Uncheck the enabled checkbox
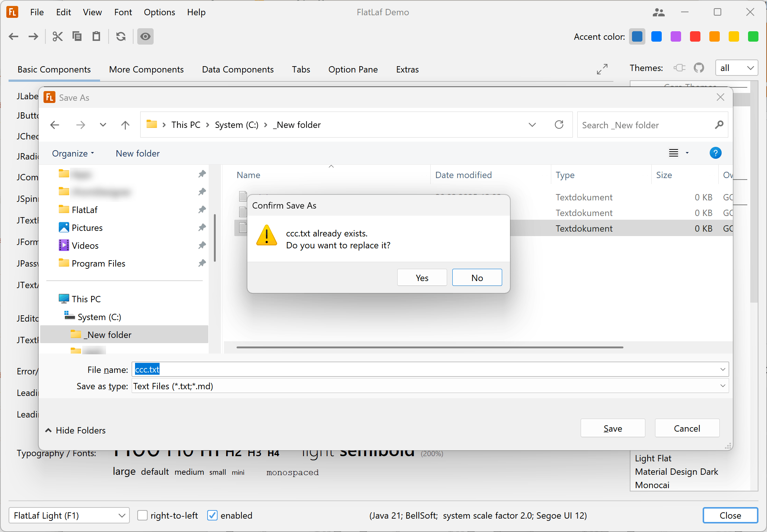The width and height of the screenshot is (767, 532). (212, 515)
